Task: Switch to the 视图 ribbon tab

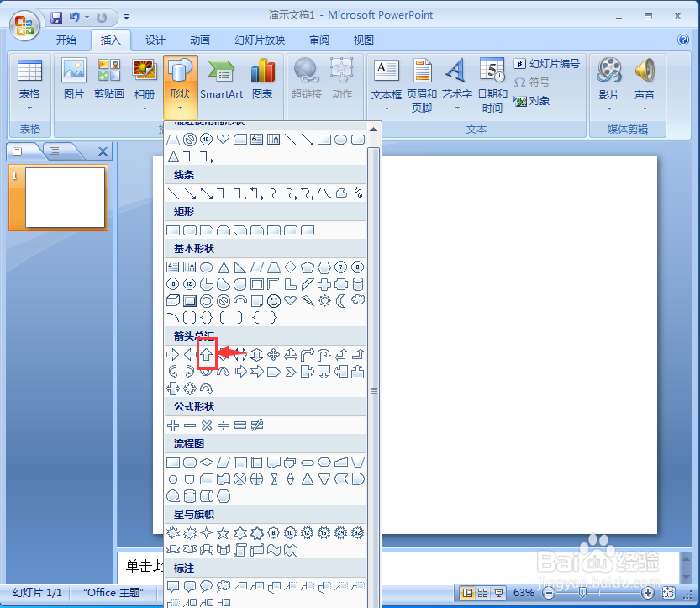Action: [x=363, y=40]
